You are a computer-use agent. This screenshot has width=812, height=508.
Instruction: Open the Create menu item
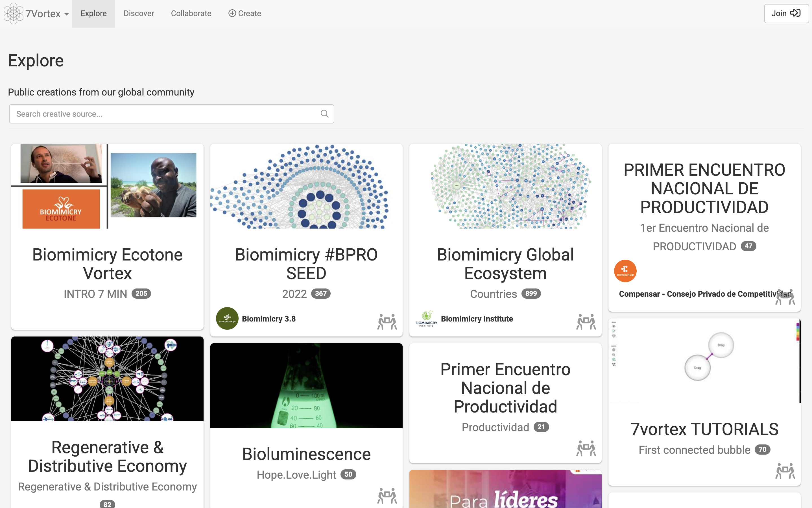(245, 14)
